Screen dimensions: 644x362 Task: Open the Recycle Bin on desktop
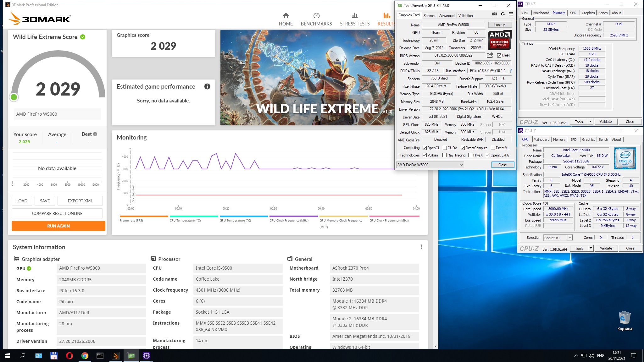click(x=625, y=321)
